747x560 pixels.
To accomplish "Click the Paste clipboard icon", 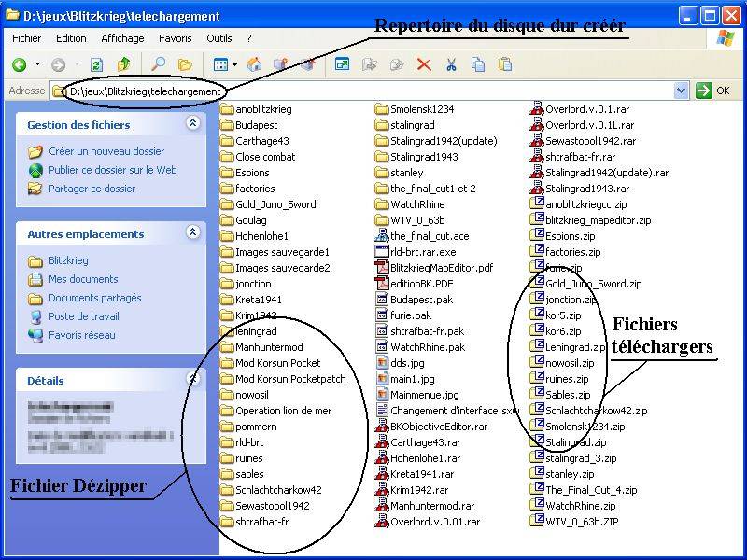I will click(505, 64).
